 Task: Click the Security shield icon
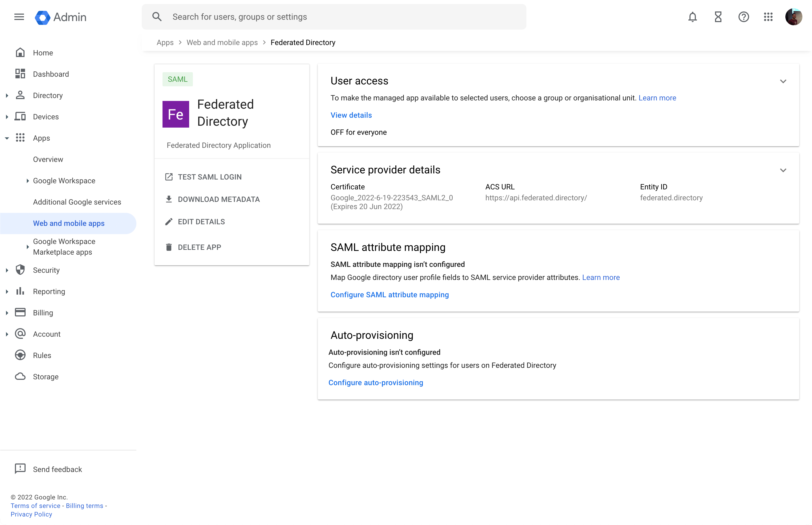(21, 270)
